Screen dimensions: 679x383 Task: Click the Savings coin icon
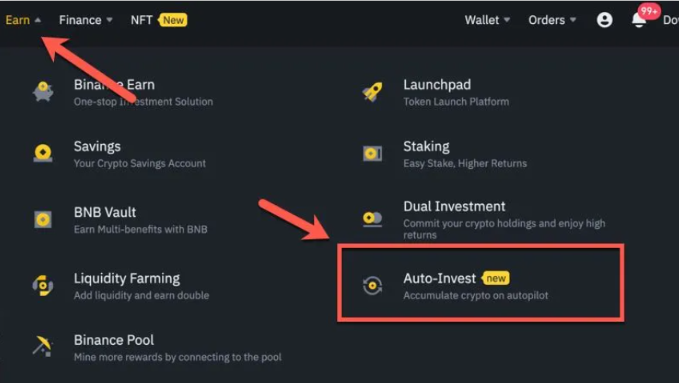pos(43,153)
